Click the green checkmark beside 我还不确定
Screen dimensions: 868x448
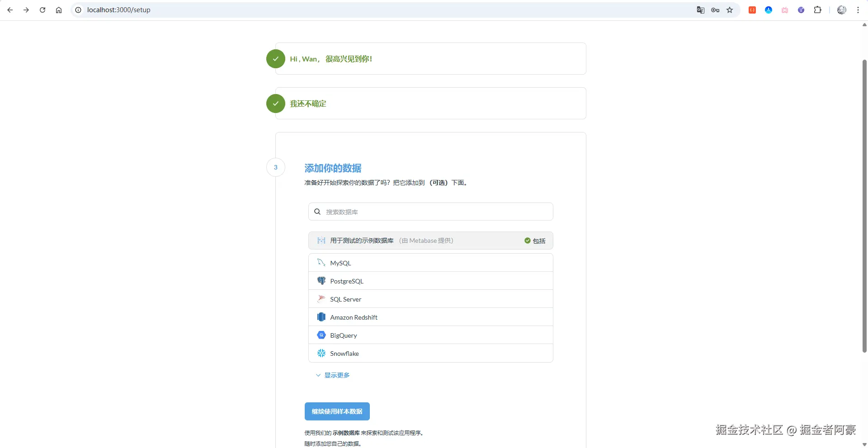click(x=276, y=104)
